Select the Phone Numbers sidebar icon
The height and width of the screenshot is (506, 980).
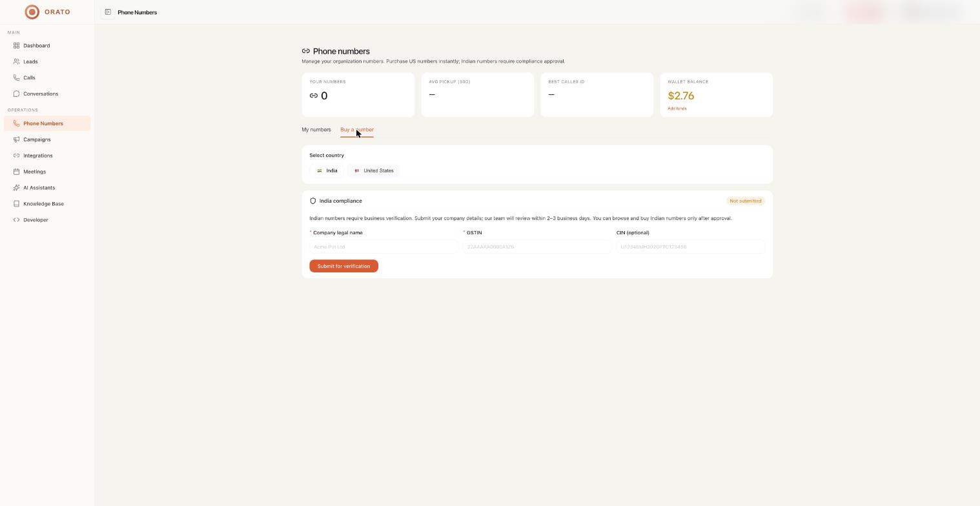(x=17, y=123)
